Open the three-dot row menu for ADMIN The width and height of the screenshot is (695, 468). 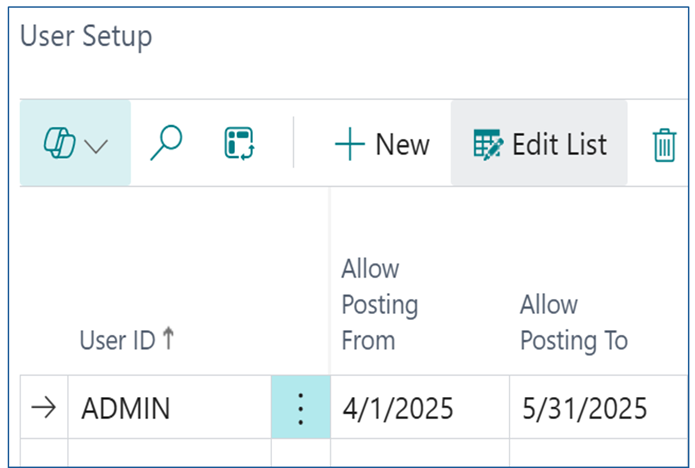coord(301,407)
